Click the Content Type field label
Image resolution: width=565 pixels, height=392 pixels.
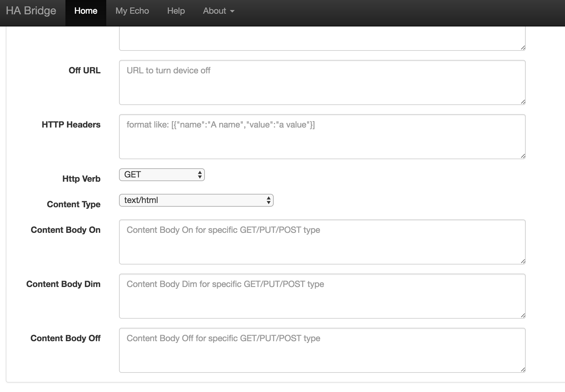(x=73, y=204)
